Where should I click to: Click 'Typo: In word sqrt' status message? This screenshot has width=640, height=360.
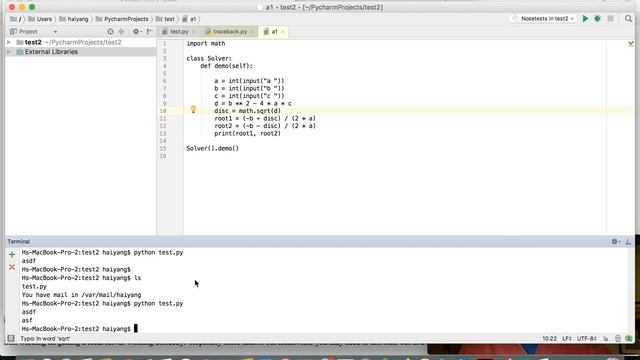[45, 338]
